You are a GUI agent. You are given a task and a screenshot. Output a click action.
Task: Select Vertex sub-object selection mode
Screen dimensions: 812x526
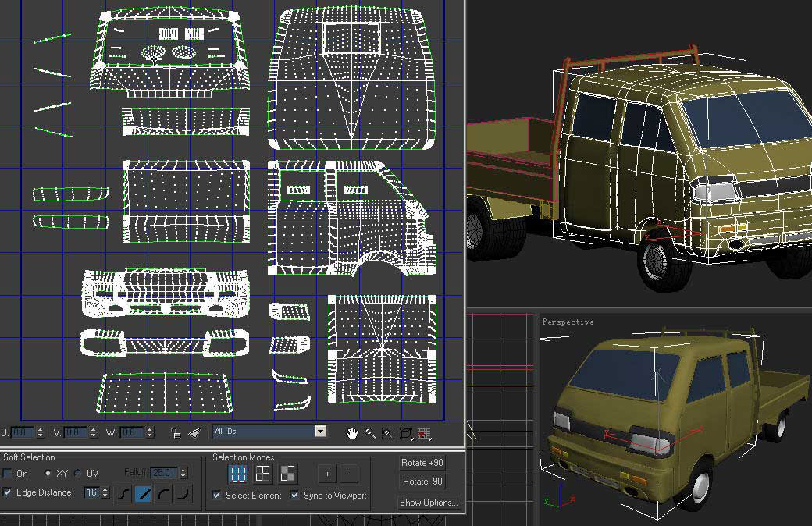[x=240, y=473]
